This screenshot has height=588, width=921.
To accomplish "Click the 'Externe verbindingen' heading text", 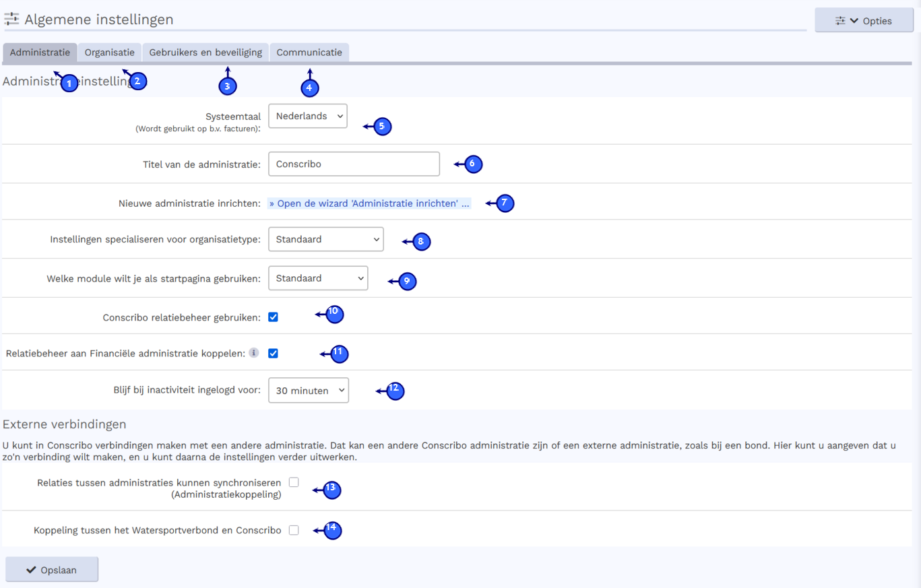I will click(65, 424).
